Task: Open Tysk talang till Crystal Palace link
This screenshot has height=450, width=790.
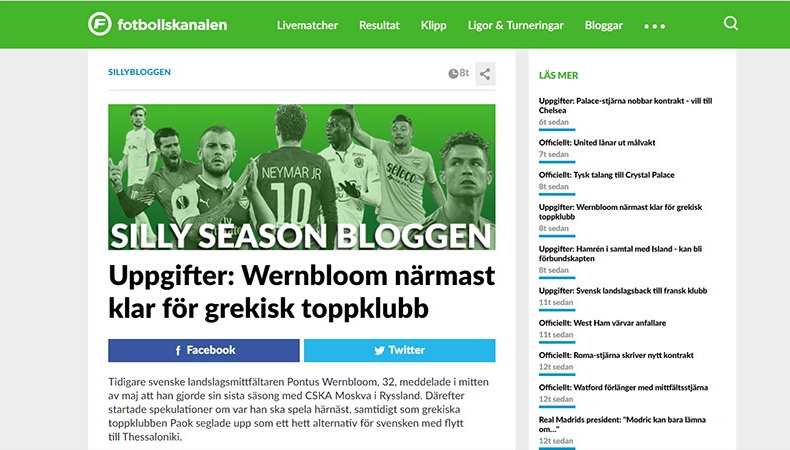Action: pyautogui.click(x=607, y=175)
